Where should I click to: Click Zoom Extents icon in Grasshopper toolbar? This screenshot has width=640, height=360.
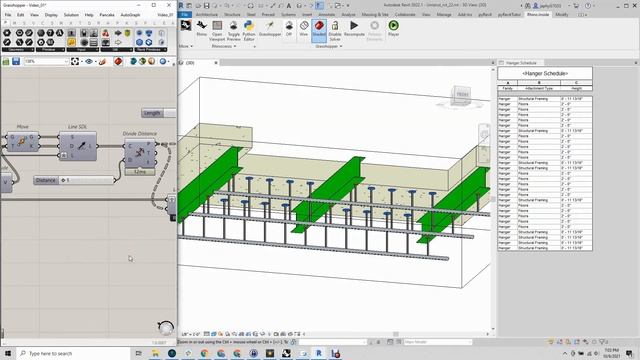pos(75,62)
